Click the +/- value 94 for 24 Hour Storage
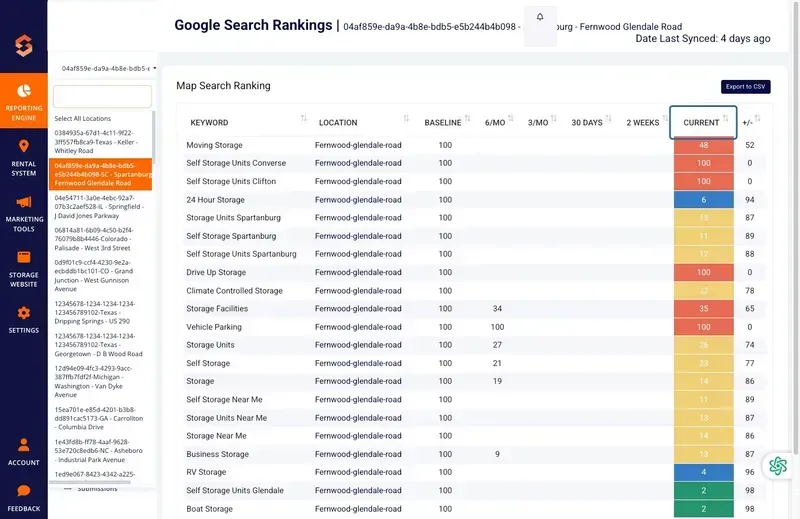The width and height of the screenshot is (800, 519). (749, 200)
